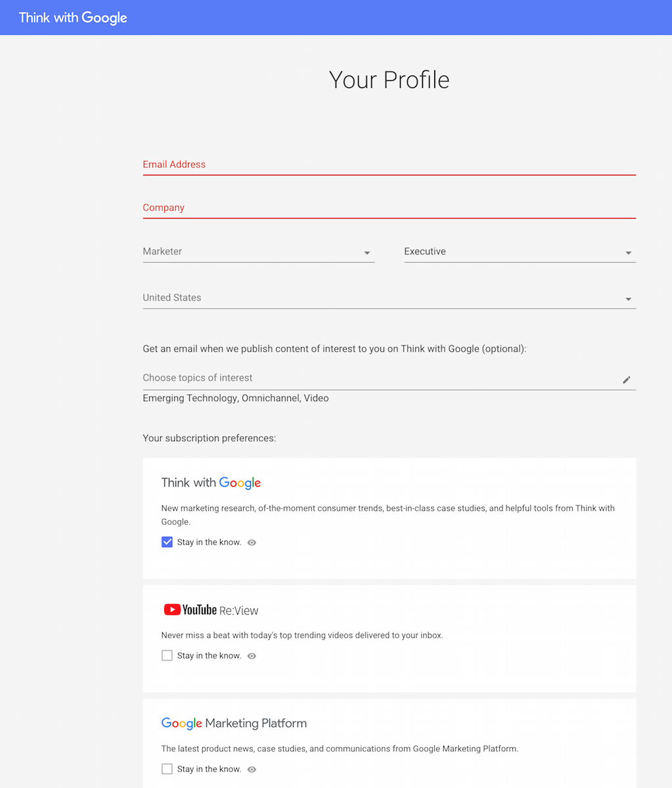This screenshot has width=672, height=788.
Task: Click the eye icon in YouTube Re:View card
Action: click(x=252, y=656)
